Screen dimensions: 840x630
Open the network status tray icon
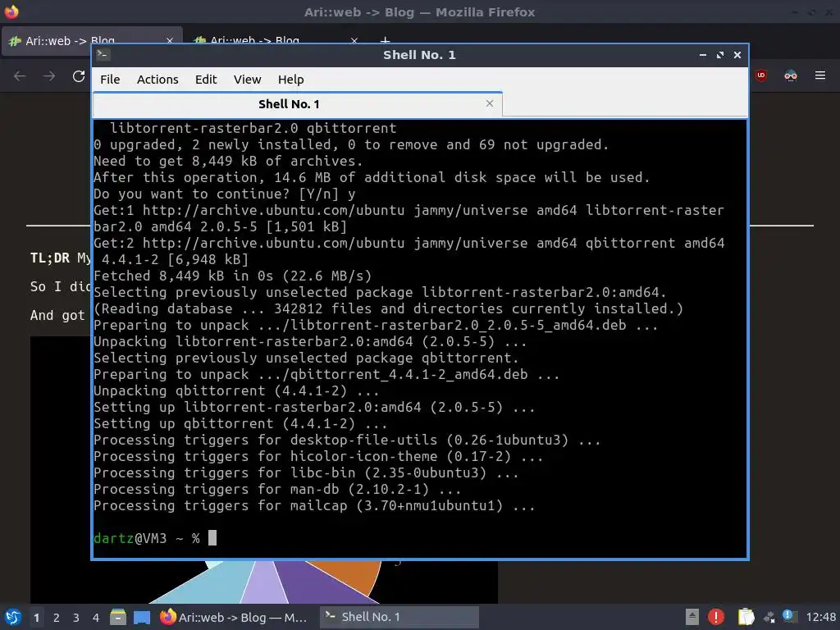click(790, 617)
